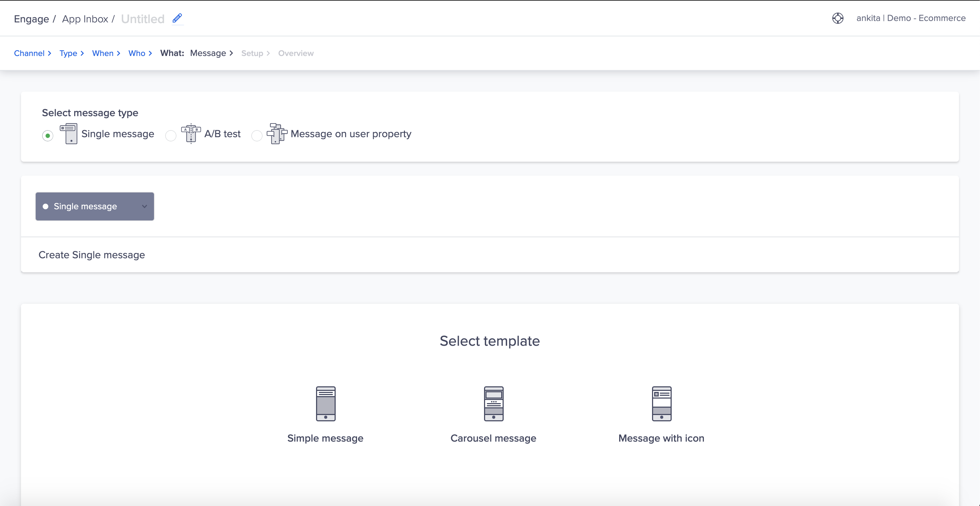Open the App Inbox breadcrumb link
This screenshot has height=506, width=980.
tap(85, 19)
